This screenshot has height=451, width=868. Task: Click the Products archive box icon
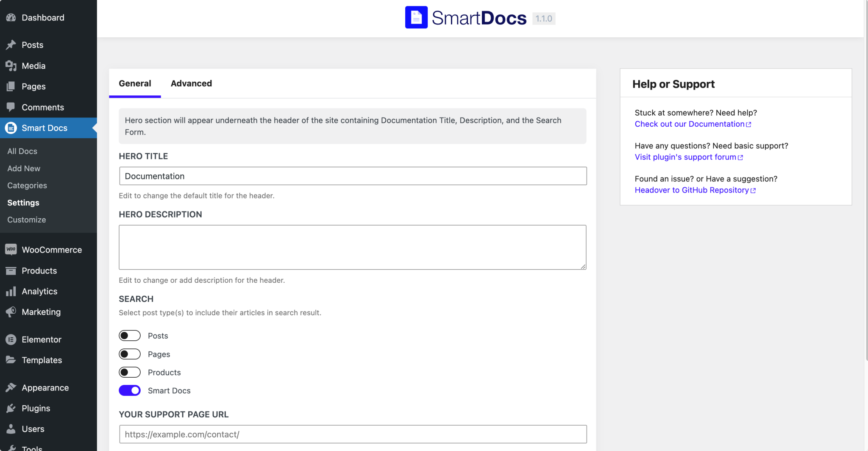click(x=11, y=270)
